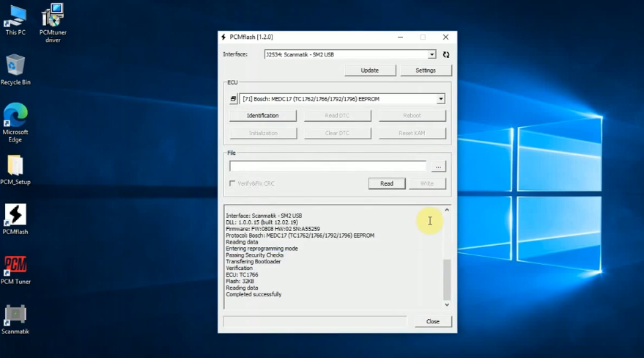Viewport: 644px width, 358px height.
Task: Click the Close button at the bottom
Action: pos(433,321)
